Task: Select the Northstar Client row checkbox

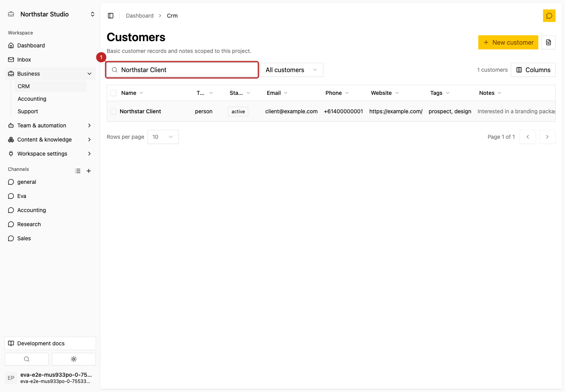Action: (113, 111)
